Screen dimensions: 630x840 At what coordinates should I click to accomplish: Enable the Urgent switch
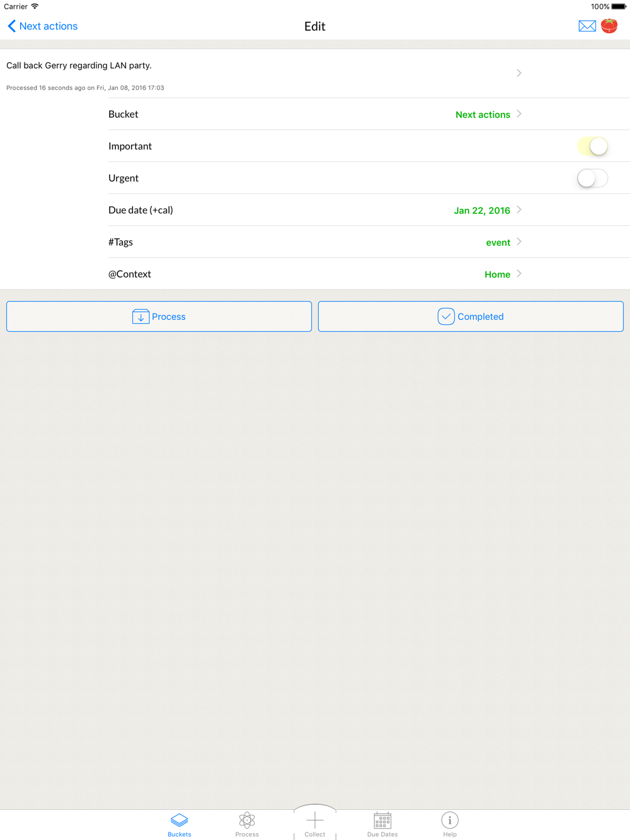(x=592, y=178)
